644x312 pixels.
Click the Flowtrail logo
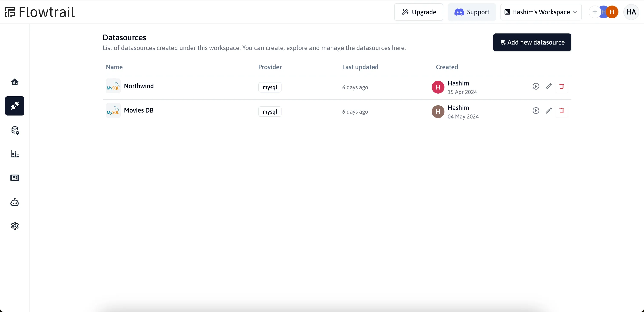point(40,12)
